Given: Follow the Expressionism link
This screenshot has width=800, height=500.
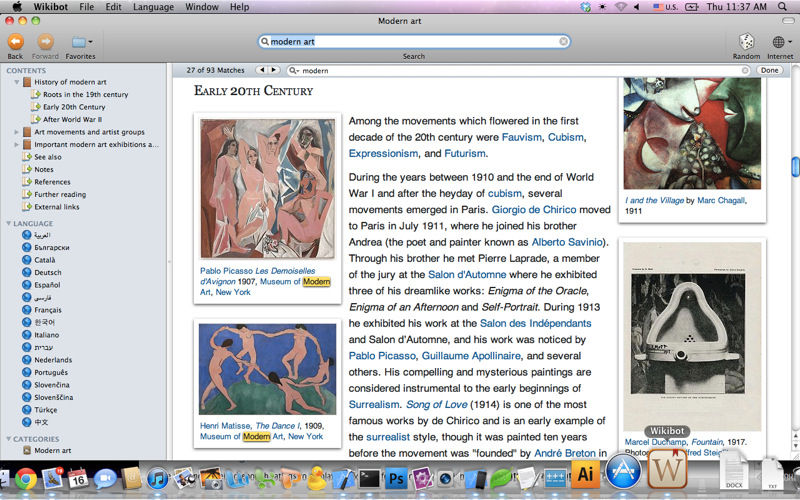Looking at the screenshot, I should pos(383,154).
